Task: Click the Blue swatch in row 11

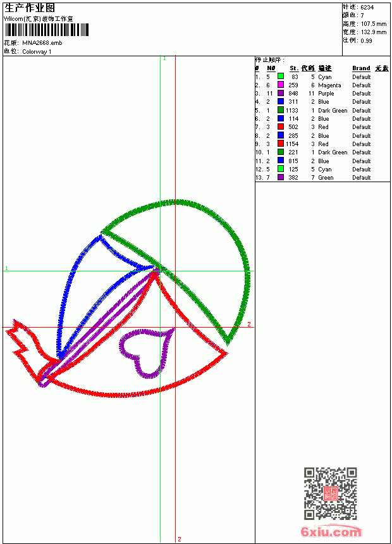Action: click(281, 161)
